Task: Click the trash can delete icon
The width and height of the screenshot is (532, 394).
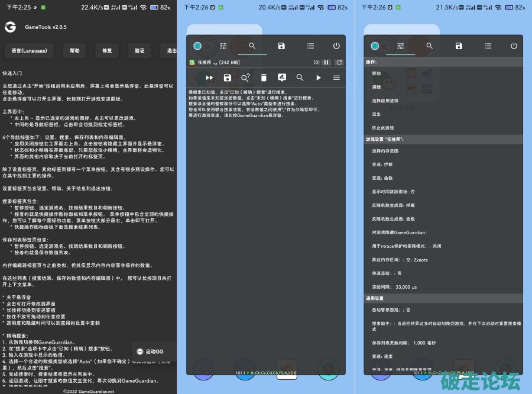Action: (x=264, y=77)
